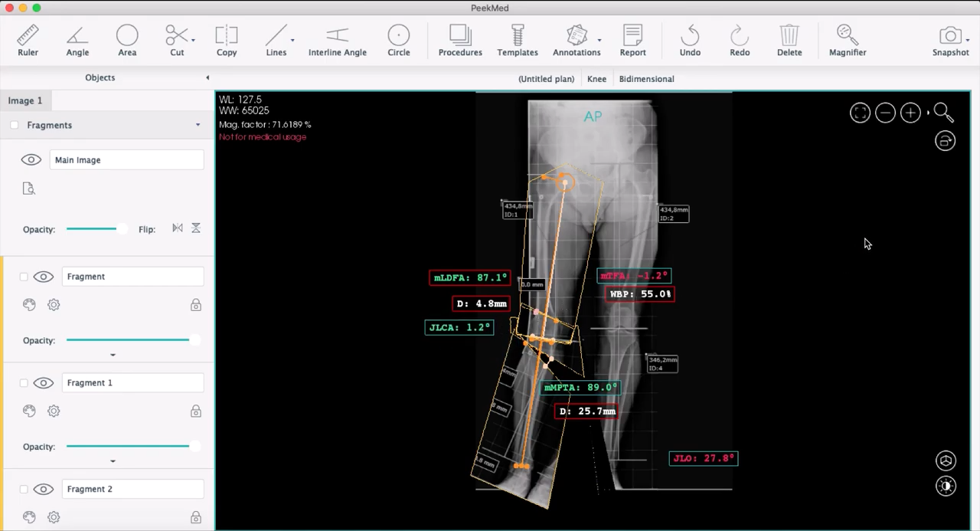Delete the selected object

click(789, 41)
